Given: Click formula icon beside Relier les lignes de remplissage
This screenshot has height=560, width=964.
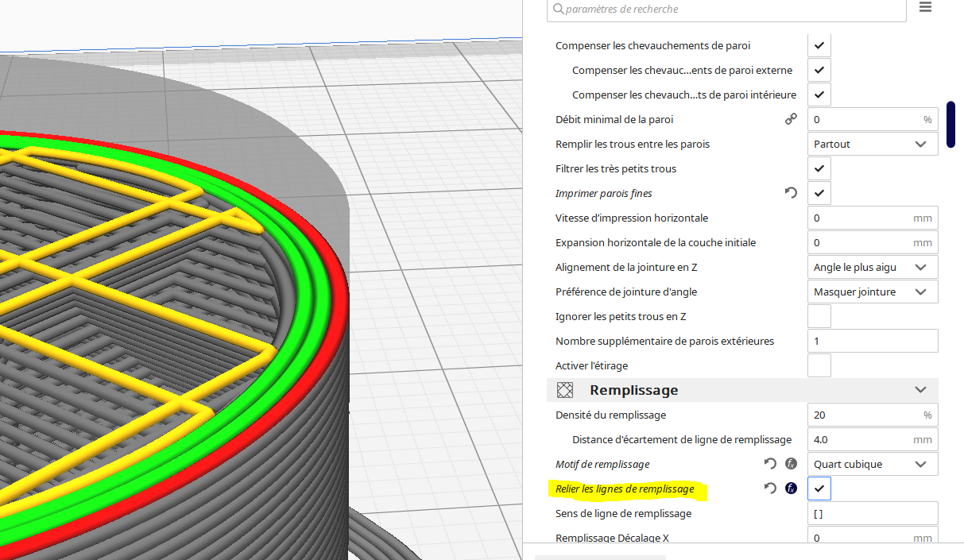Looking at the screenshot, I should (791, 489).
